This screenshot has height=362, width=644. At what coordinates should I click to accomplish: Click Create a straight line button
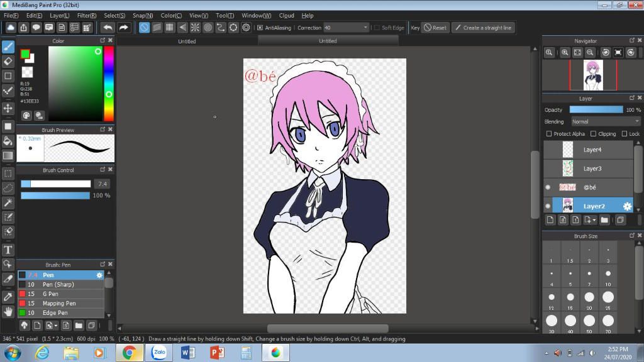[x=484, y=28]
